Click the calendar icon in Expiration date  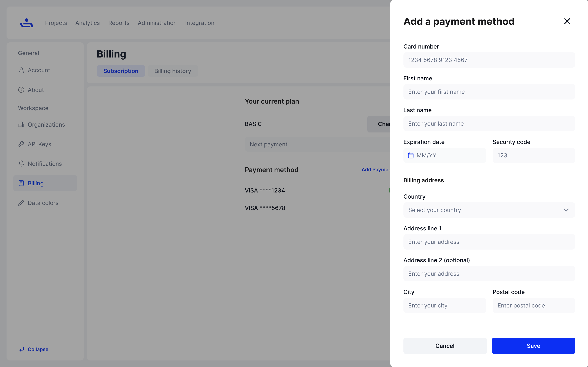coord(411,155)
